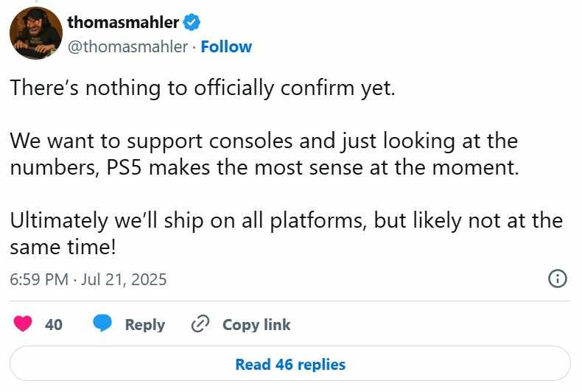Open thomasmahler's profile avatar picture
Viewport: 582px width, 392px height.
(x=35, y=34)
